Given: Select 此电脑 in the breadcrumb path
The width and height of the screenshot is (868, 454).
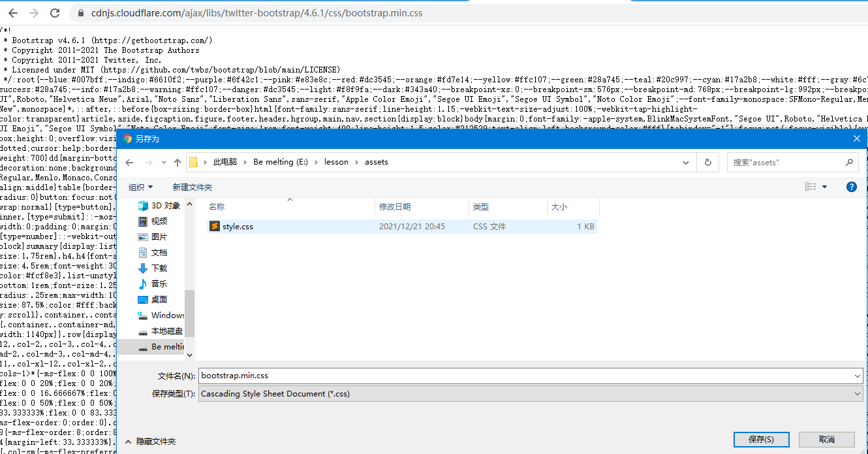Looking at the screenshot, I should pos(225,162).
